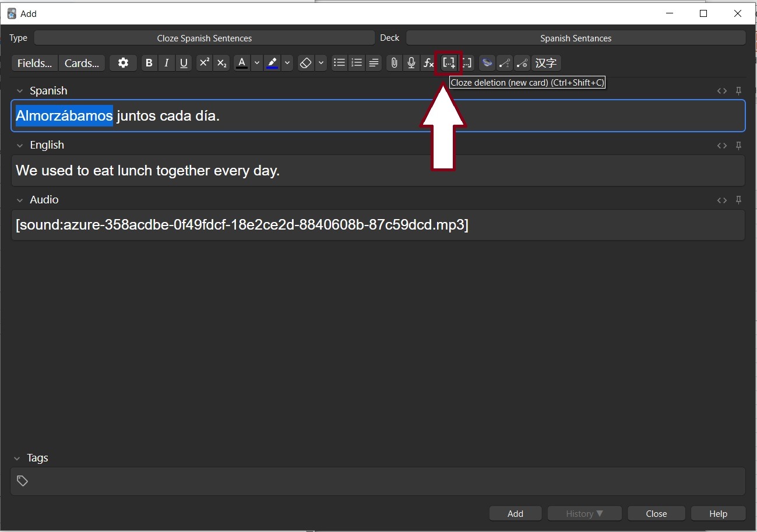Open the Cards template editor button
This screenshot has width=757, height=532.
tap(82, 63)
